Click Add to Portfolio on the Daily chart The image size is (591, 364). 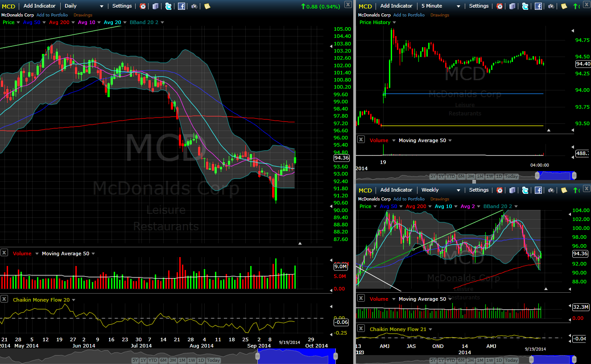52,15
